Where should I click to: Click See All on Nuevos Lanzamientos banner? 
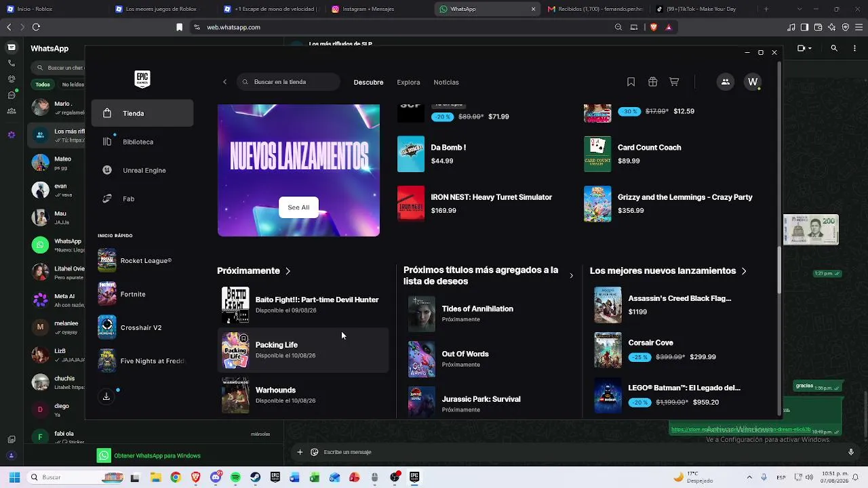tap(298, 207)
